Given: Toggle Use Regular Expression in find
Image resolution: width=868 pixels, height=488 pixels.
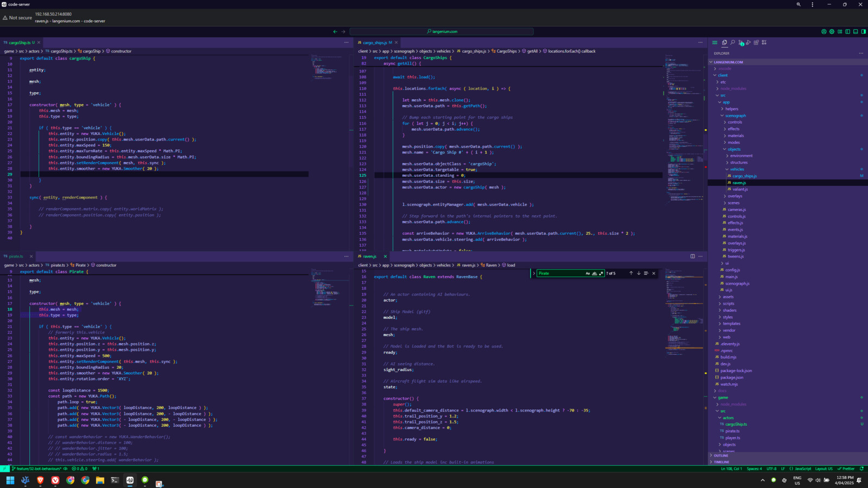Looking at the screenshot, I should 601,273.
